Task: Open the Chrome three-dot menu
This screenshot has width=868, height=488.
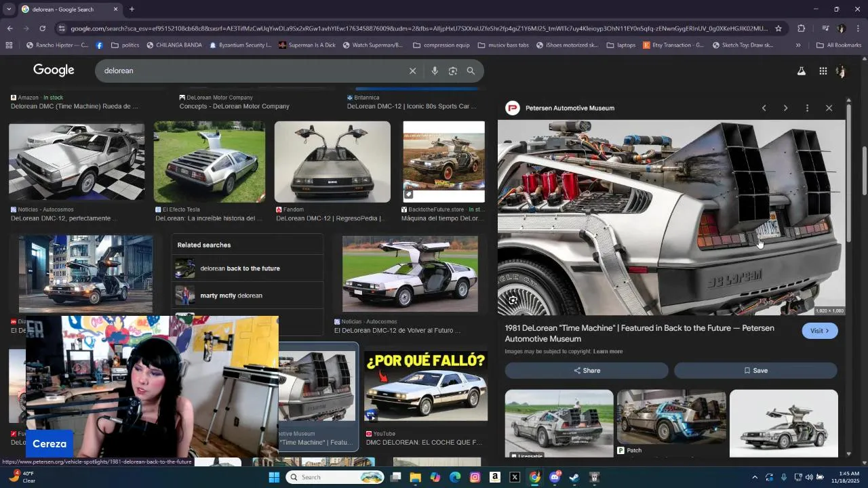Action: 859,28
